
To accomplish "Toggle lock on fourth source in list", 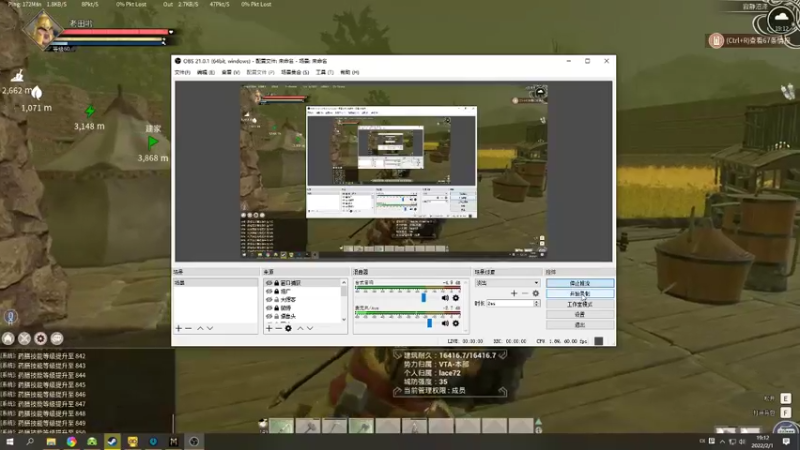I will click(x=277, y=308).
